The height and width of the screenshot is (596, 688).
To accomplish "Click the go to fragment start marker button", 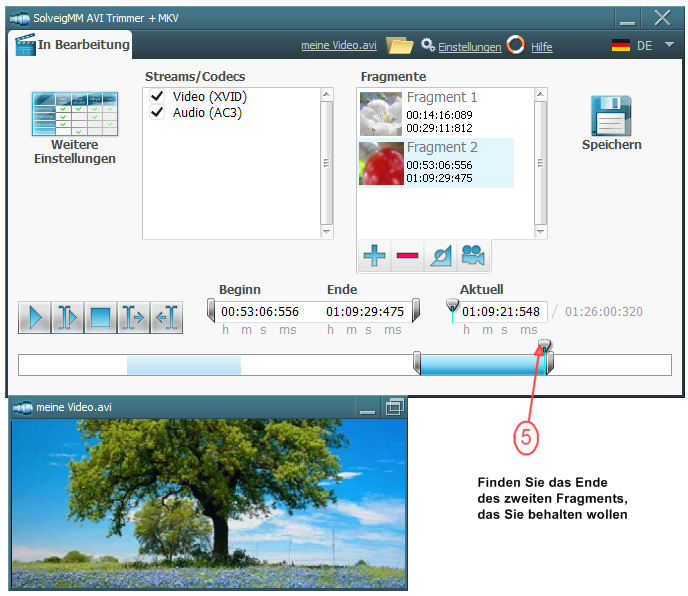I will pyautogui.click(x=133, y=317).
